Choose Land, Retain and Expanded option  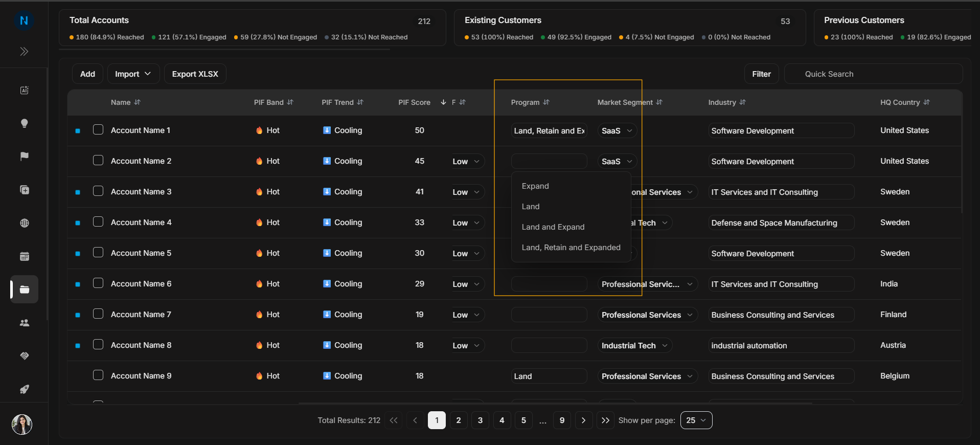coord(571,248)
